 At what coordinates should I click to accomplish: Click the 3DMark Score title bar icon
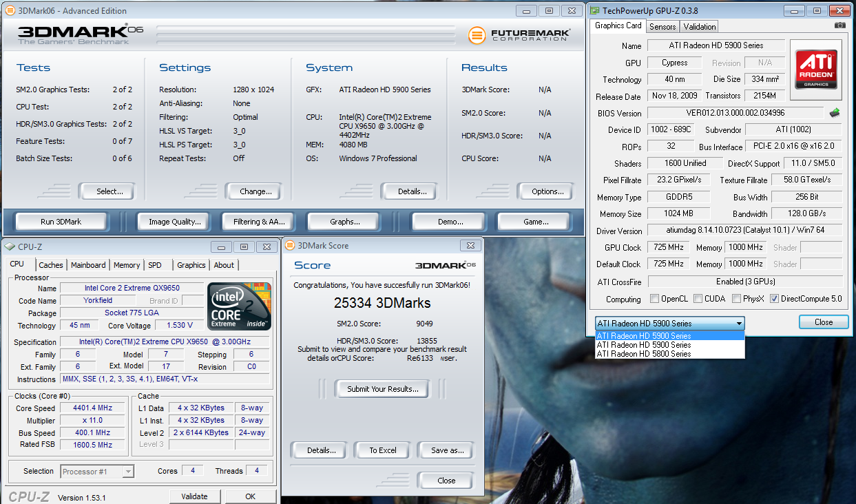(290, 245)
